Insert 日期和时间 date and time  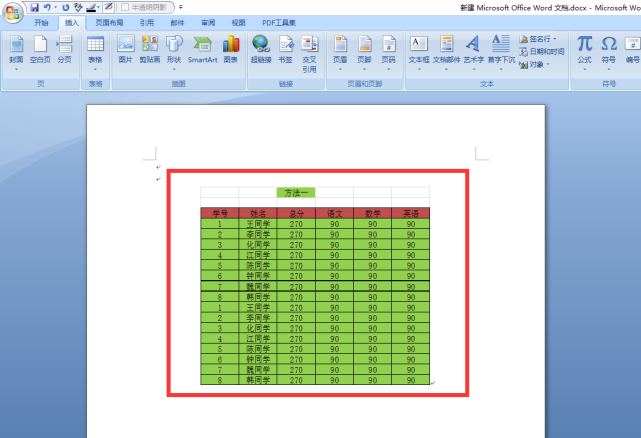pos(542,52)
